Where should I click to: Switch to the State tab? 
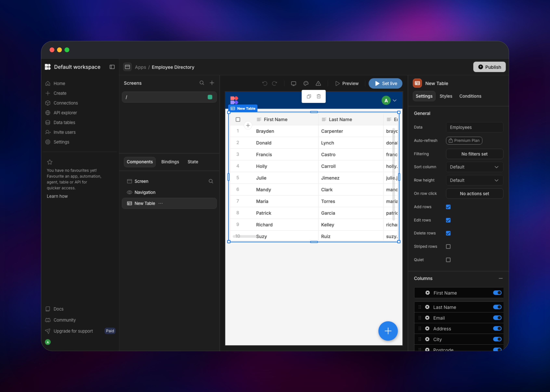(x=193, y=162)
